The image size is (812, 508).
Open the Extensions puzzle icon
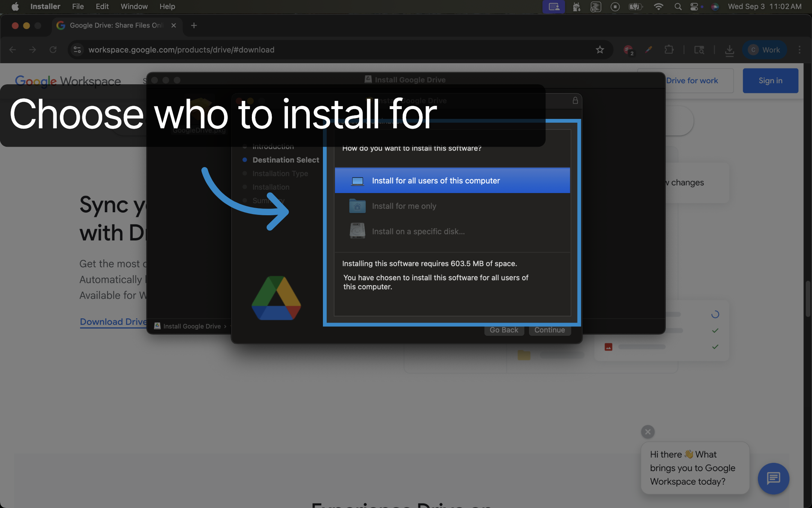click(669, 50)
